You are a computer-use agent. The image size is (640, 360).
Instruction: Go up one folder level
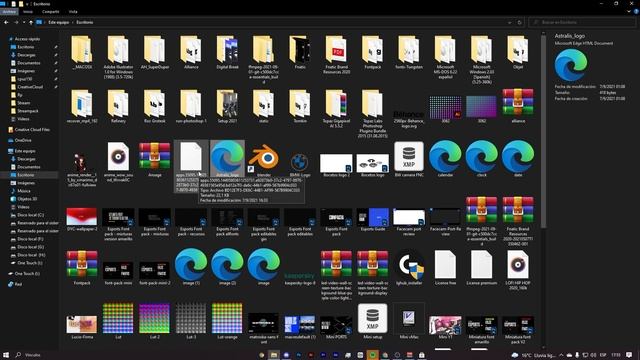pyautogui.click(x=31, y=22)
